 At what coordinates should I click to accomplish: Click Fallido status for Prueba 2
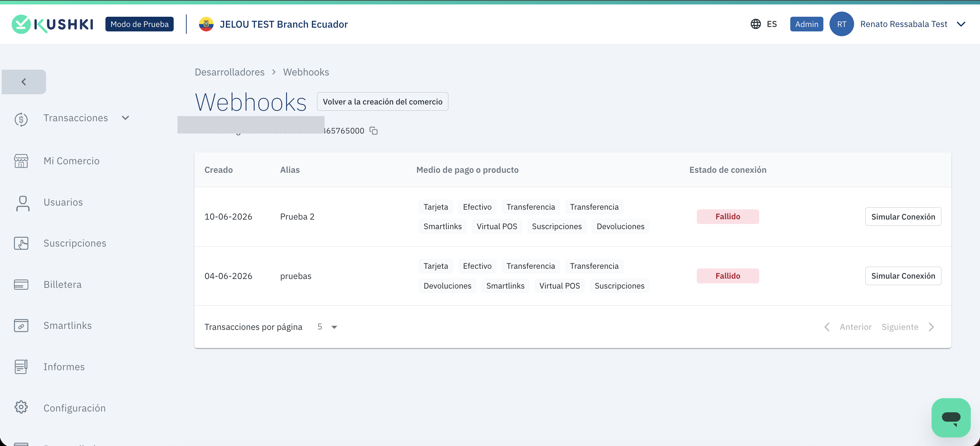pyautogui.click(x=727, y=217)
